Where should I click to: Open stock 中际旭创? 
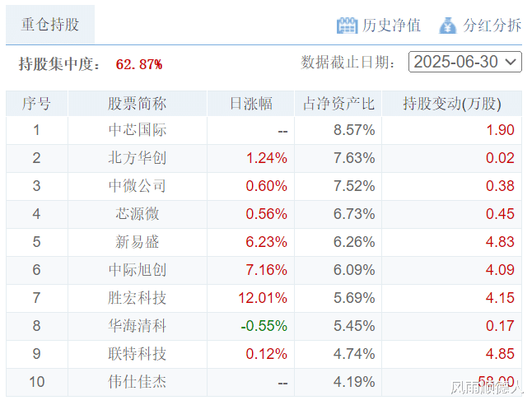[x=138, y=270]
